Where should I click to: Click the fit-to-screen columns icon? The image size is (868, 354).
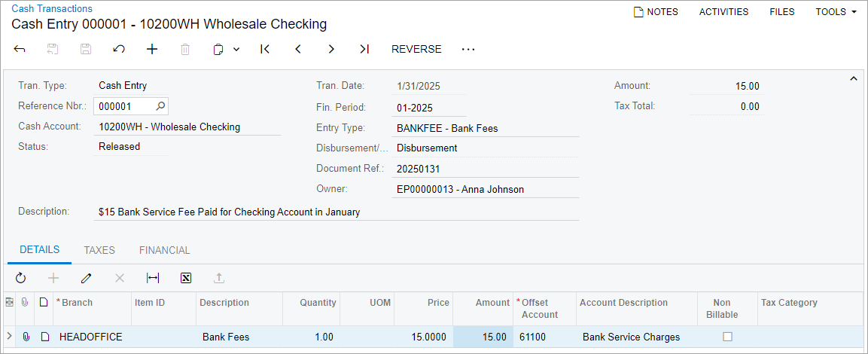(153, 278)
